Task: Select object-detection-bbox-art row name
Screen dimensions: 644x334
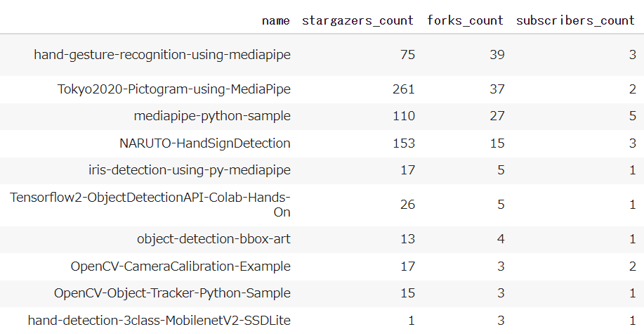Action: click(214, 239)
